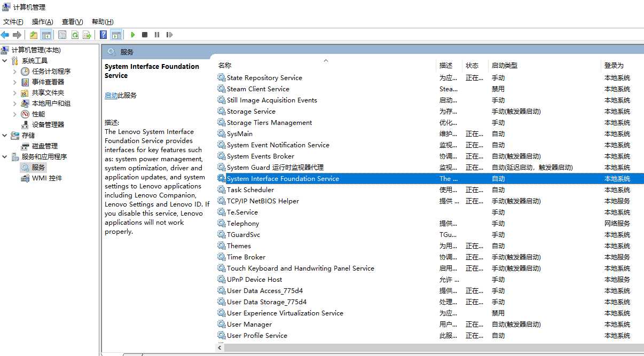Image resolution: width=644 pixels, height=356 pixels.
Task: Click the 磁盘管理 disk icon in the tree
Action: pos(25,146)
